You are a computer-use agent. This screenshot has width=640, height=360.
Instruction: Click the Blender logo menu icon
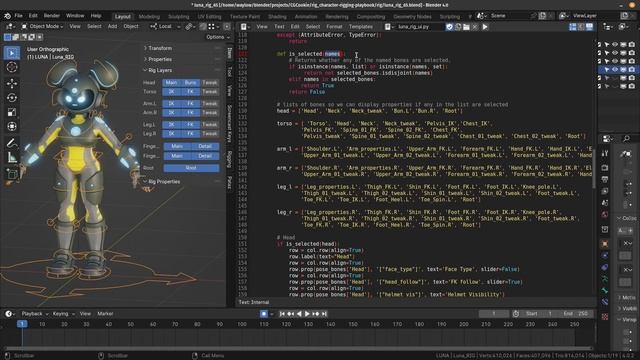tap(7, 16)
